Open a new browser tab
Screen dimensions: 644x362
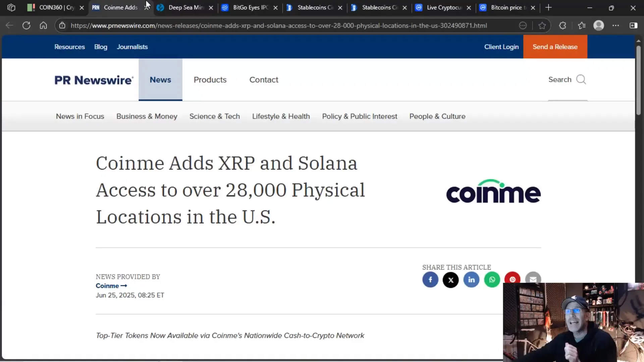pos(548,7)
